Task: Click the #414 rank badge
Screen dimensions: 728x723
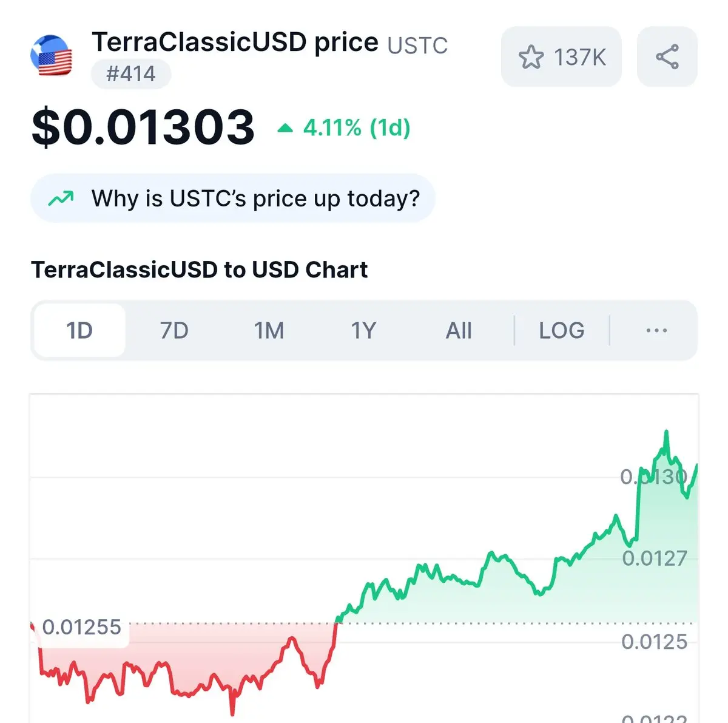Action: [131, 74]
